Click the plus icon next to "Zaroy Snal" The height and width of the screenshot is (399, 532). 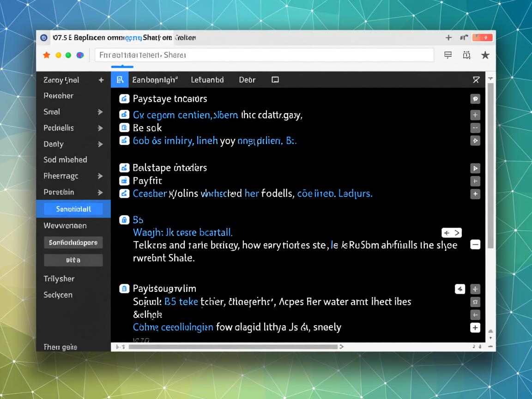101,80
